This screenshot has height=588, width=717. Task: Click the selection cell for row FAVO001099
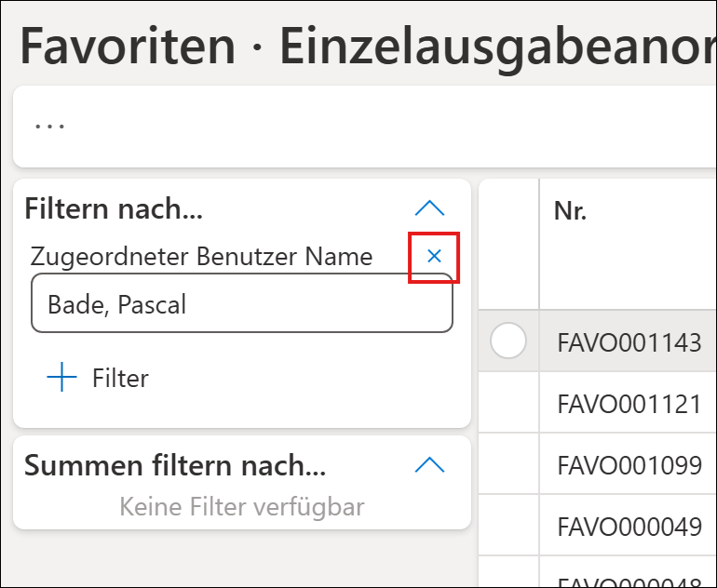click(x=508, y=464)
